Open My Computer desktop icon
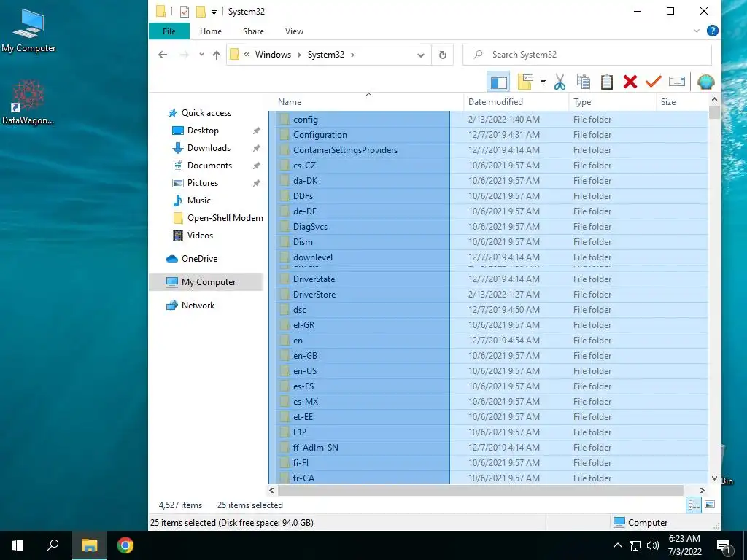The image size is (747, 560). pos(28,31)
